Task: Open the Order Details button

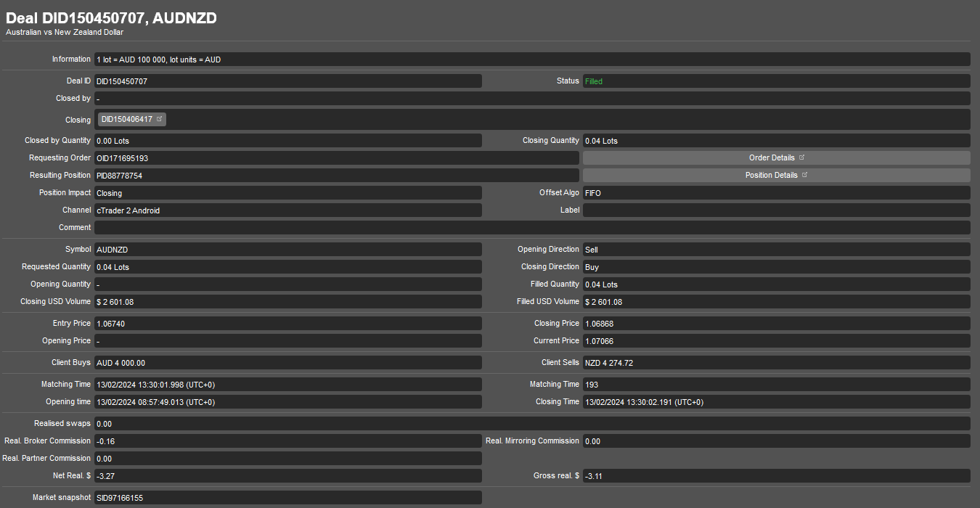Action: (x=772, y=157)
